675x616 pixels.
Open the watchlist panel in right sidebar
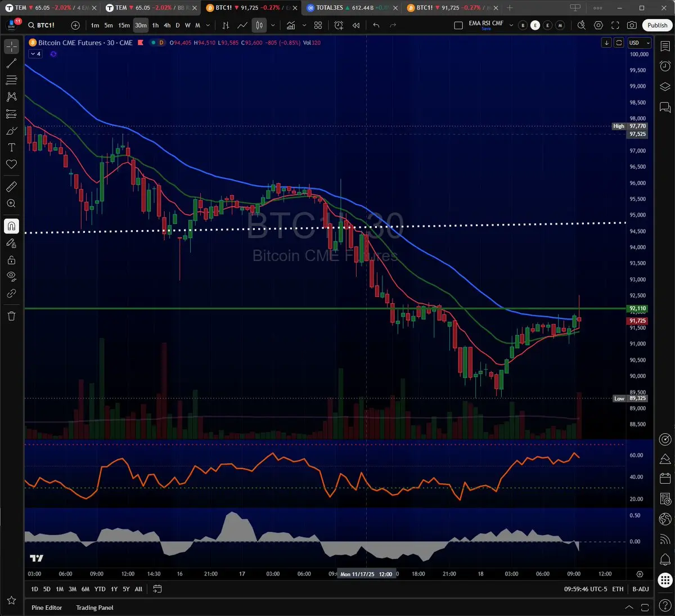[x=665, y=47]
